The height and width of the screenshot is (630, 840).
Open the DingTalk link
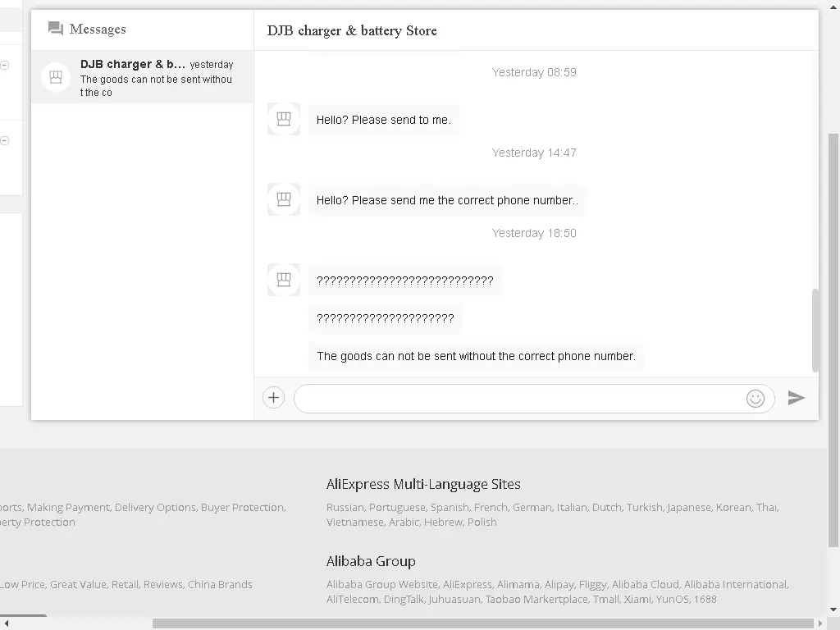point(404,600)
